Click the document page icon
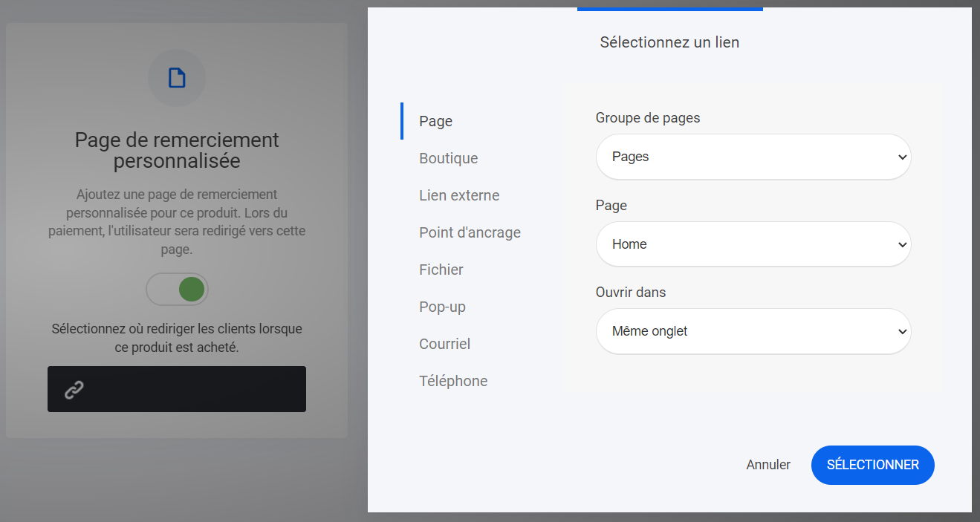The width and height of the screenshot is (980, 522). tap(177, 78)
